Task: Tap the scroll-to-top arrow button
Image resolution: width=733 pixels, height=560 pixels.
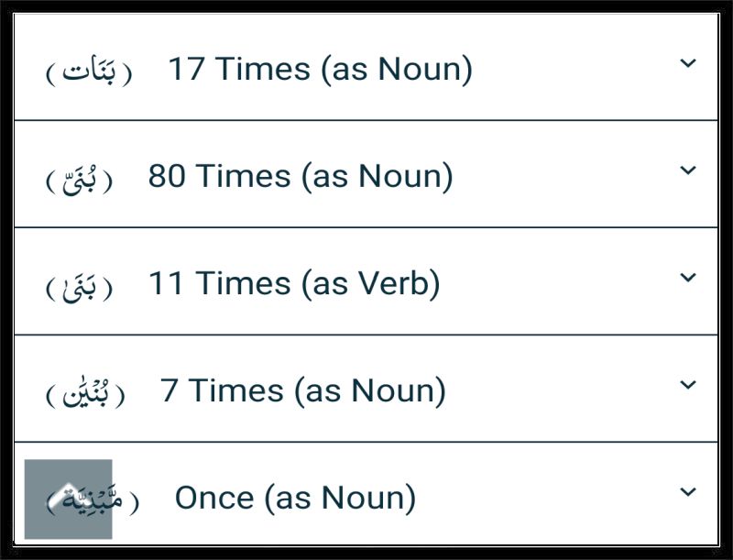Action: pyautogui.click(x=68, y=500)
